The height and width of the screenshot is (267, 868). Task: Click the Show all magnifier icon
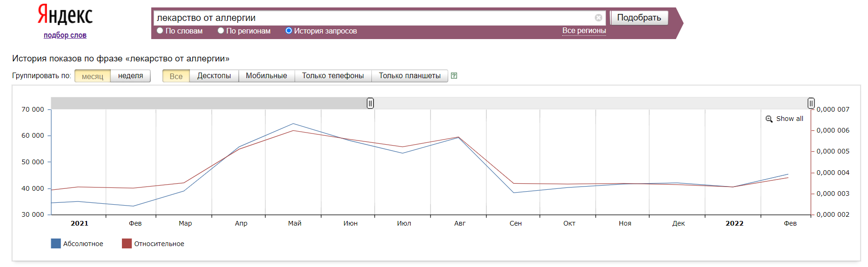tap(769, 119)
